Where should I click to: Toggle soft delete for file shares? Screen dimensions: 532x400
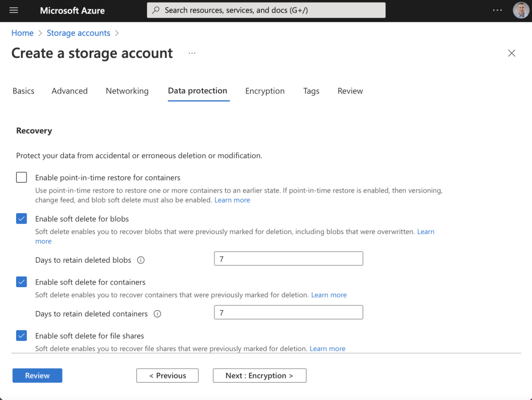(21, 336)
